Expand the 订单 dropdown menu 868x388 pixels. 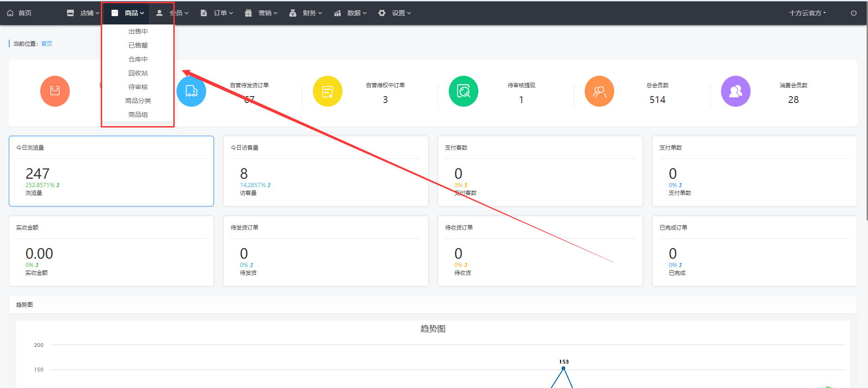pos(217,13)
